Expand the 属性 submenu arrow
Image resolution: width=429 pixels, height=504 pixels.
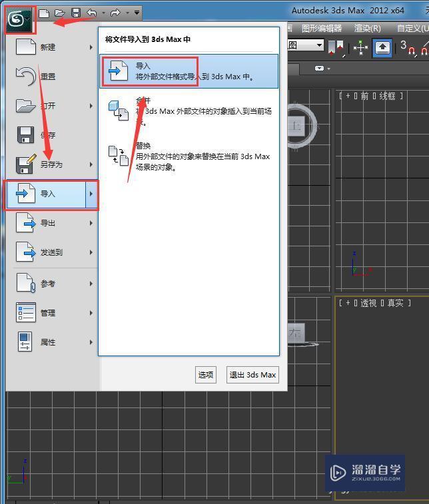(x=91, y=342)
